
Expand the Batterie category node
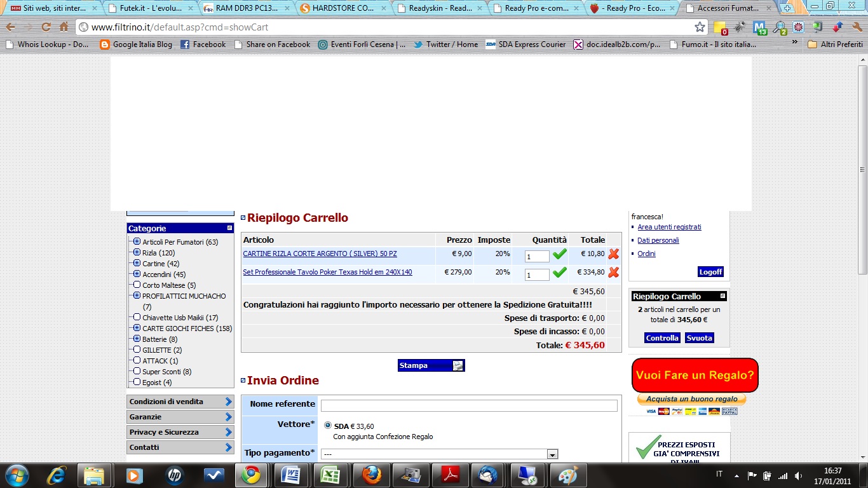click(x=137, y=339)
